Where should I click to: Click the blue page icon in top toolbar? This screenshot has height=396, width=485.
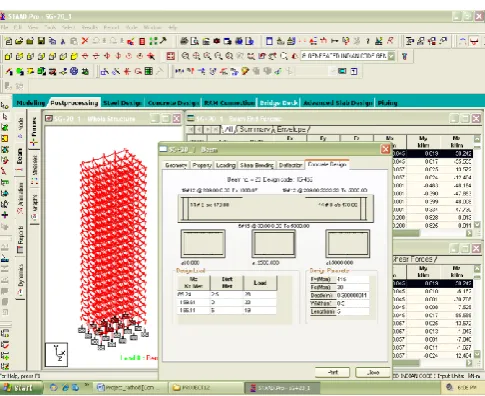269,41
